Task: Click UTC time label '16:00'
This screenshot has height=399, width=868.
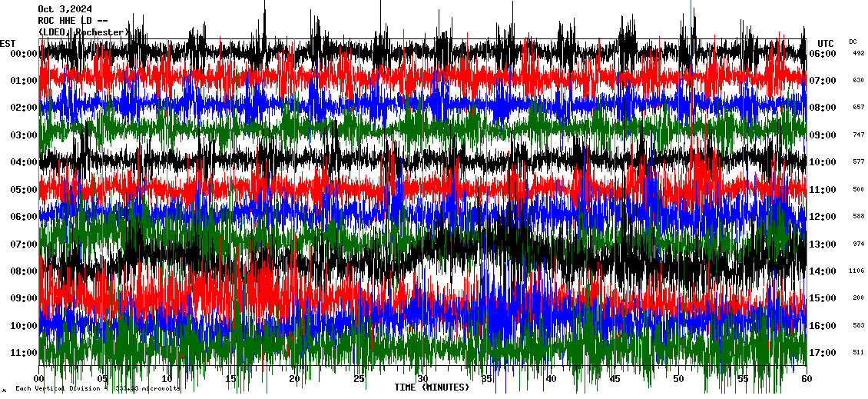Action: (x=823, y=325)
